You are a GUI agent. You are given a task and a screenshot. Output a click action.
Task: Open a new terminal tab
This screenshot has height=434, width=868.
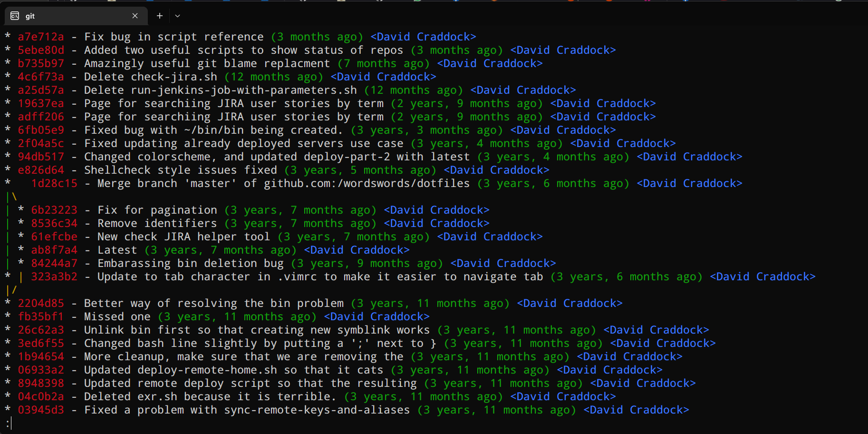[x=160, y=16]
